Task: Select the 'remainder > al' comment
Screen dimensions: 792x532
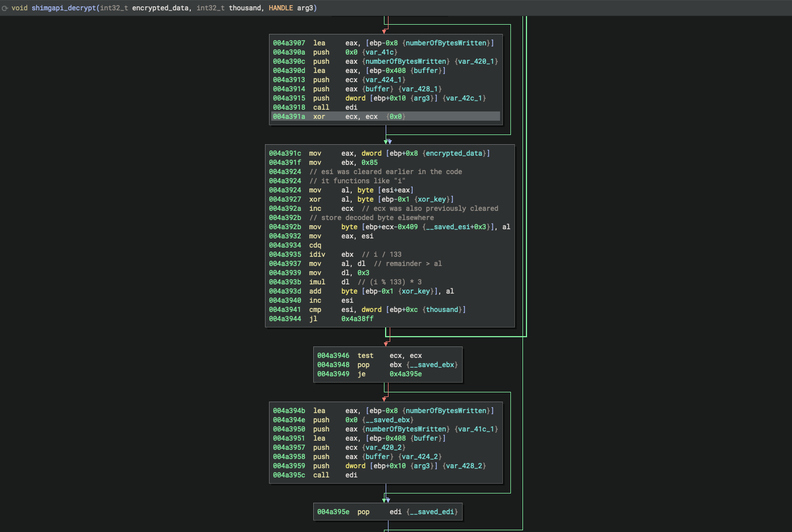Action: click(x=407, y=264)
